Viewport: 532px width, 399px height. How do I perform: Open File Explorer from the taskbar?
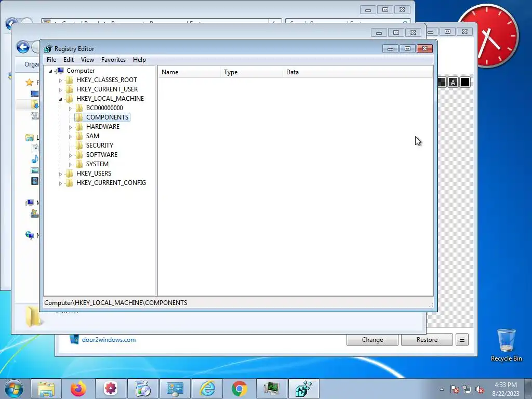[x=46, y=389]
